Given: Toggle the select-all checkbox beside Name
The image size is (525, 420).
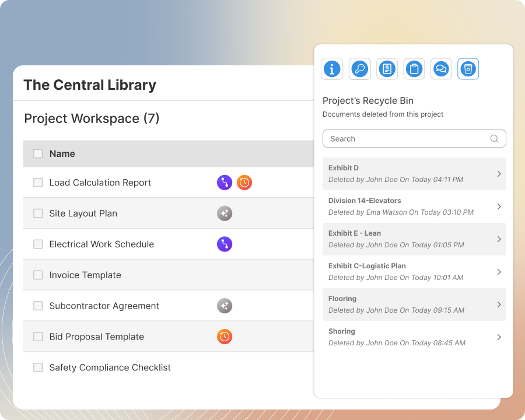Looking at the screenshot, I should pos(38,154).
